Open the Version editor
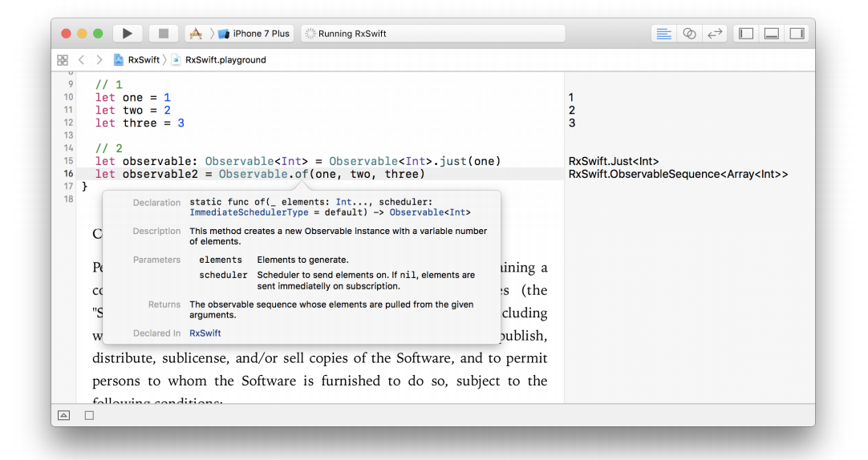Image resolution: width=868 pixels, height=460 pixels. [x=715, y=34]
